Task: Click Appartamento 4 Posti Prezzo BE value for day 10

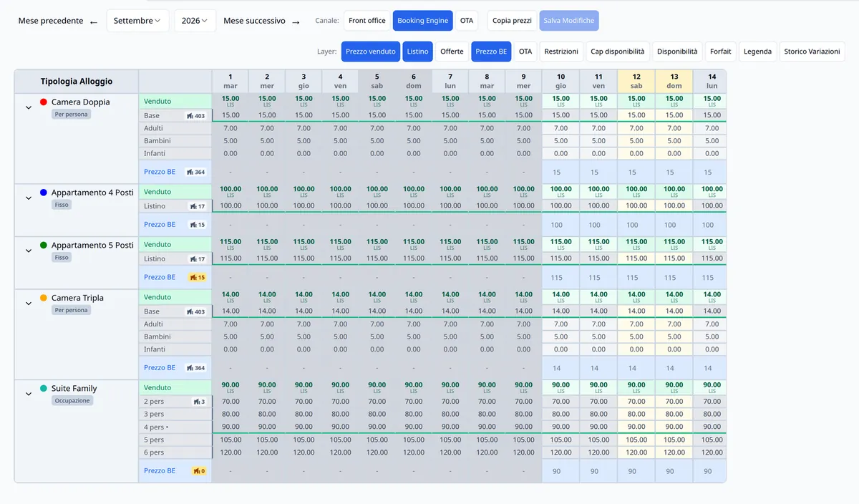Action: point(557,225)
